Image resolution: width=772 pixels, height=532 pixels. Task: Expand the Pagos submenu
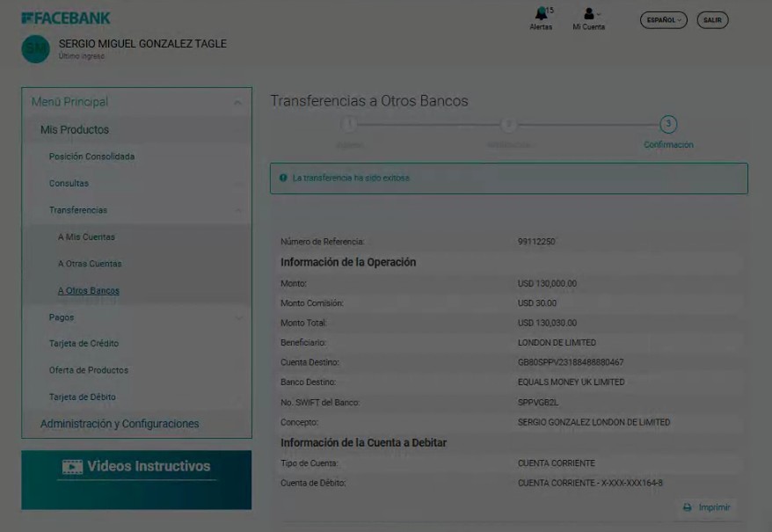tap(238, 317)
